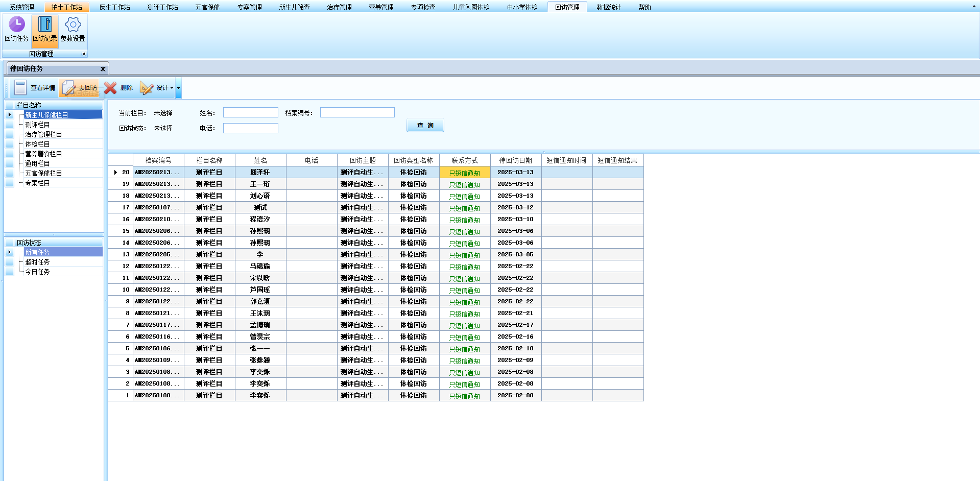Screen dimensions: 980x481
Task: Open the 新生儿筛查 menu tab
Action: pos(295,7)
